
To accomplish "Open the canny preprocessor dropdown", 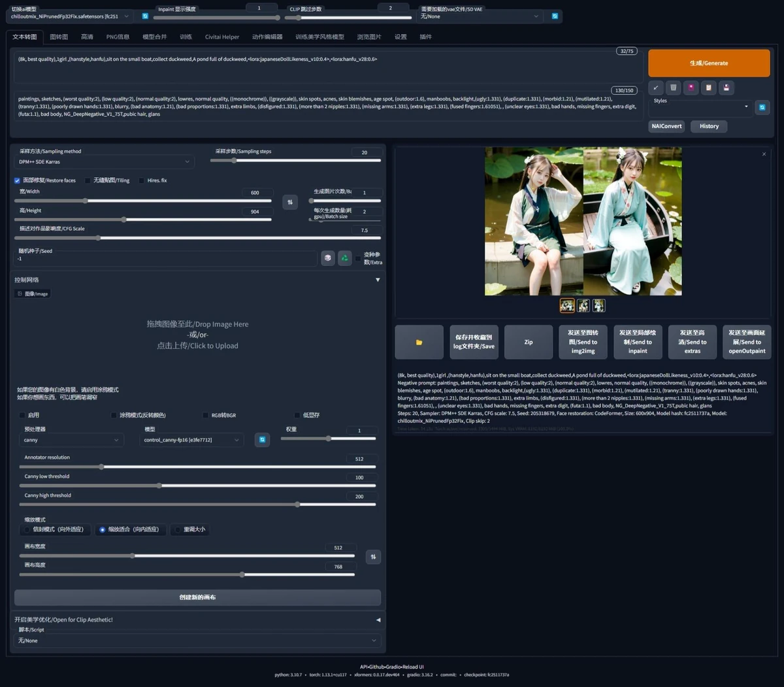I will coord(71,440).
